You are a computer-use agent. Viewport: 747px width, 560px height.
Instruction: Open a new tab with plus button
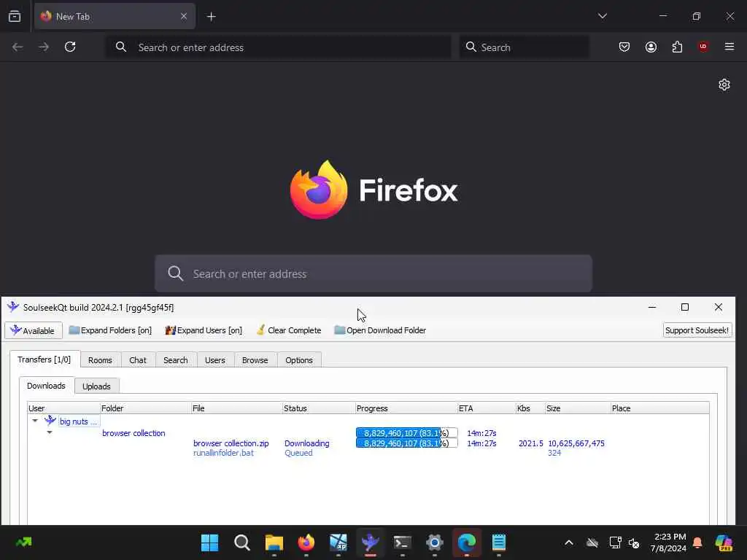pyautogui.click(x=211, y=17)
